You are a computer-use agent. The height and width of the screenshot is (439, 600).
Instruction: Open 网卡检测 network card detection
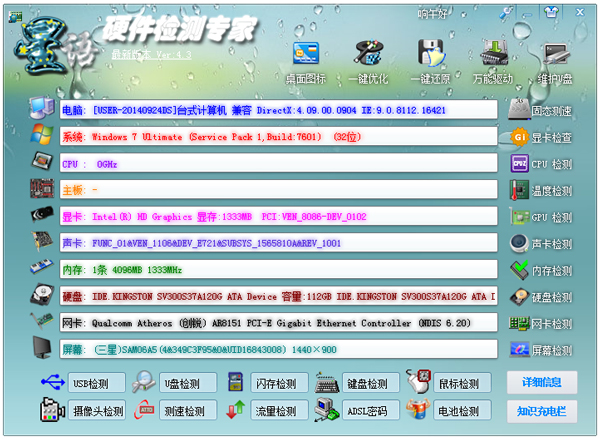[540, 324]
